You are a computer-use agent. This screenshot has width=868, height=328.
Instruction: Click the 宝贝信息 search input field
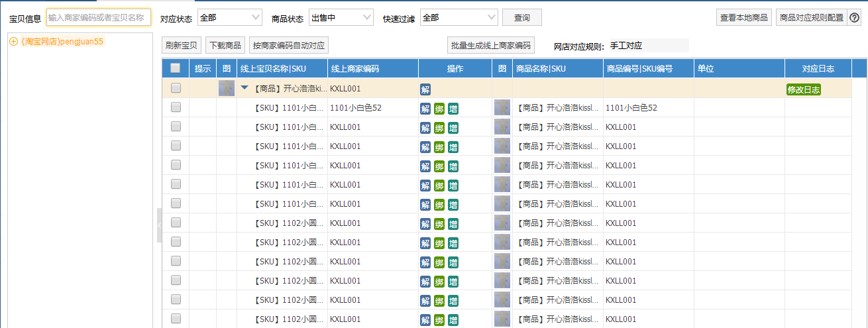99,18
